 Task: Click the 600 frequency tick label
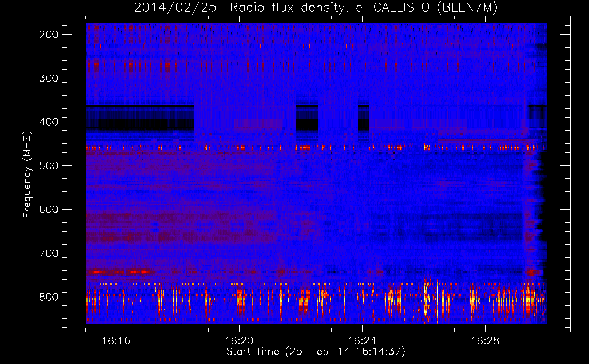(x=49, y=209)
